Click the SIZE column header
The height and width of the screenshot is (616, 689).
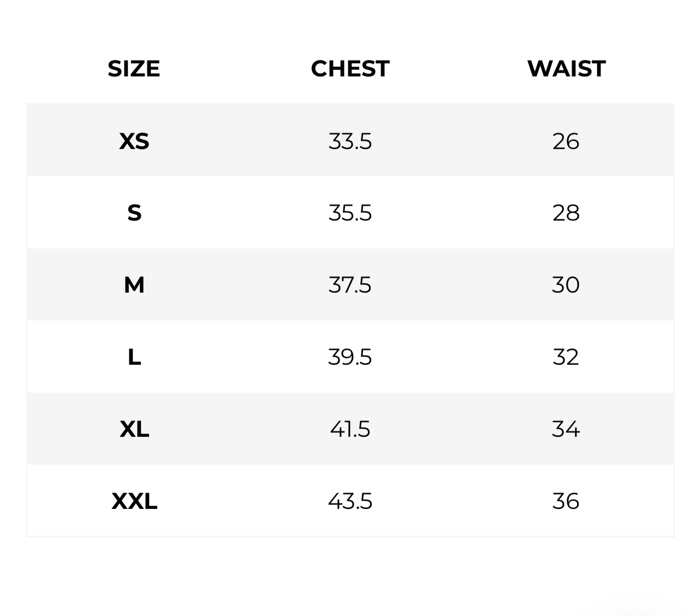pos(134,69)
